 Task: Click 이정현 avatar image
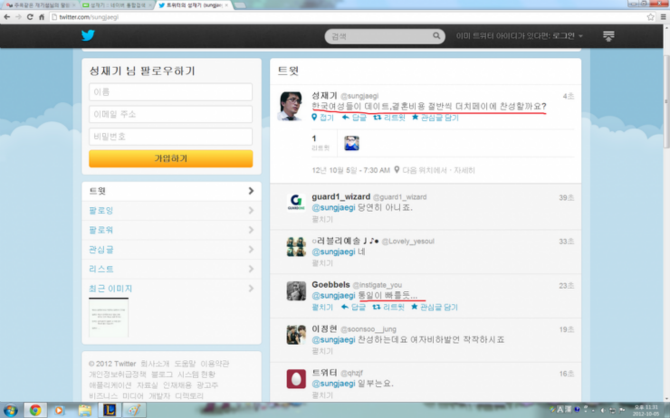pyautogui.click(x=296, y=335)
